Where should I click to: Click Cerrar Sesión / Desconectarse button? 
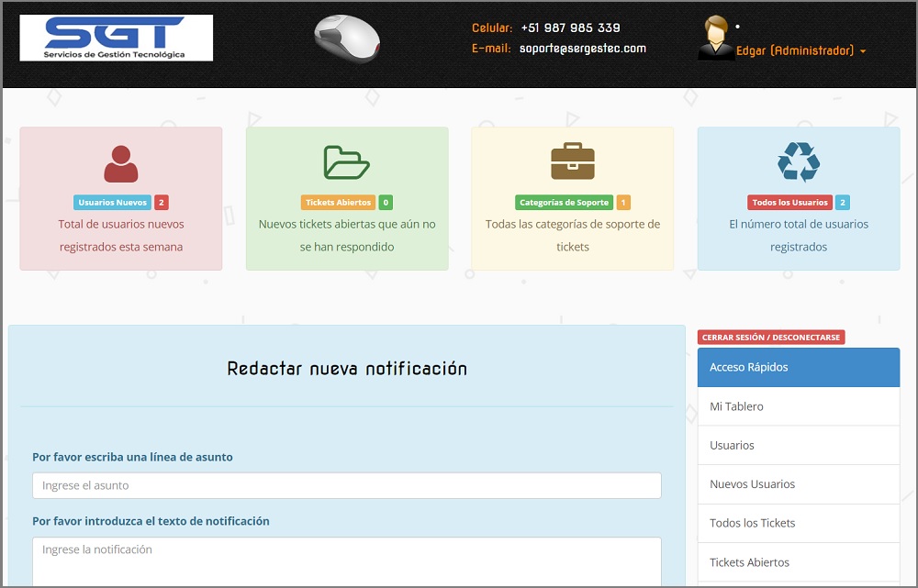(771, 337)
